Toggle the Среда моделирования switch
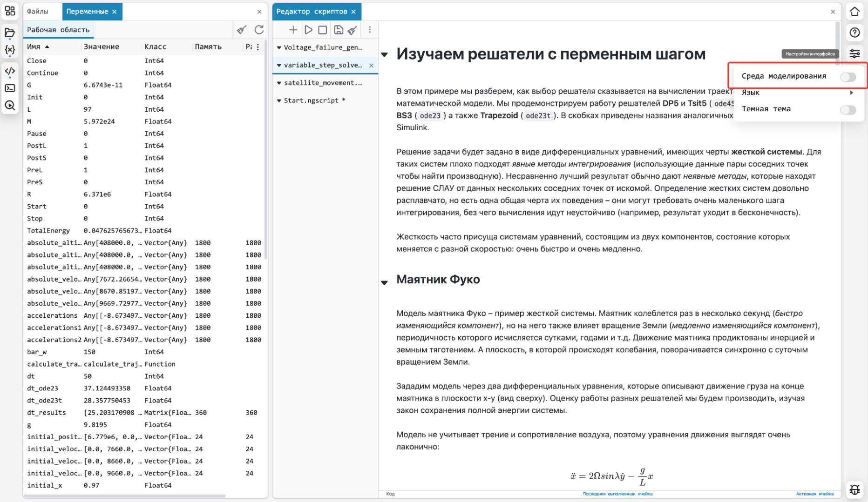Viewport: 868px width, 502px height. click(x=848, y=77)
